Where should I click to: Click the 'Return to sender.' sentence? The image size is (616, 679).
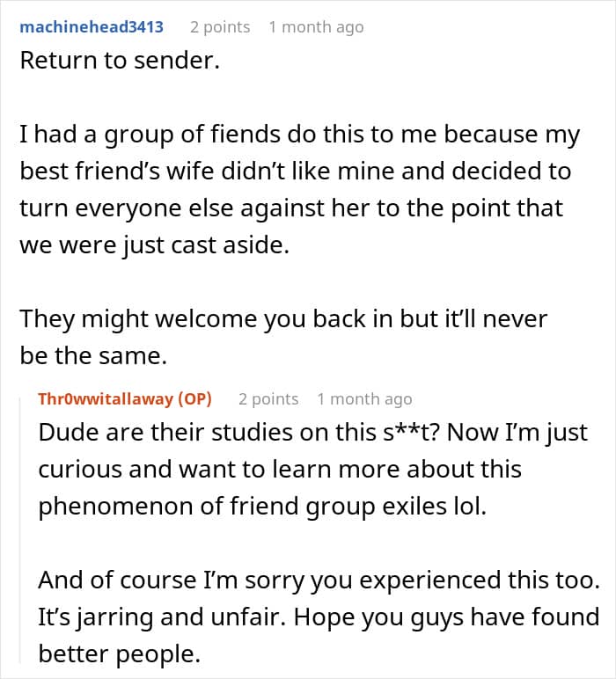(x=120, y=60)
